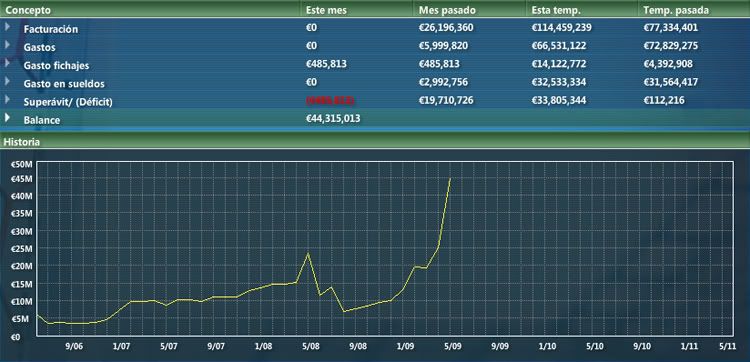Click the 9/06 date label on chart
This screenshot has width=750, height=362.
pyautogui.click(x=75, y=346)
